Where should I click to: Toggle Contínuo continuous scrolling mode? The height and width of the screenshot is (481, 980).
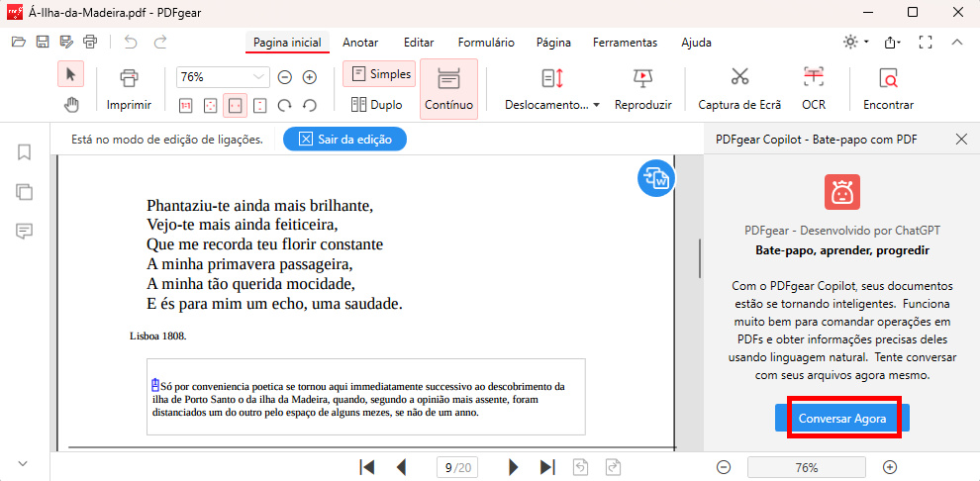point(448,89)
